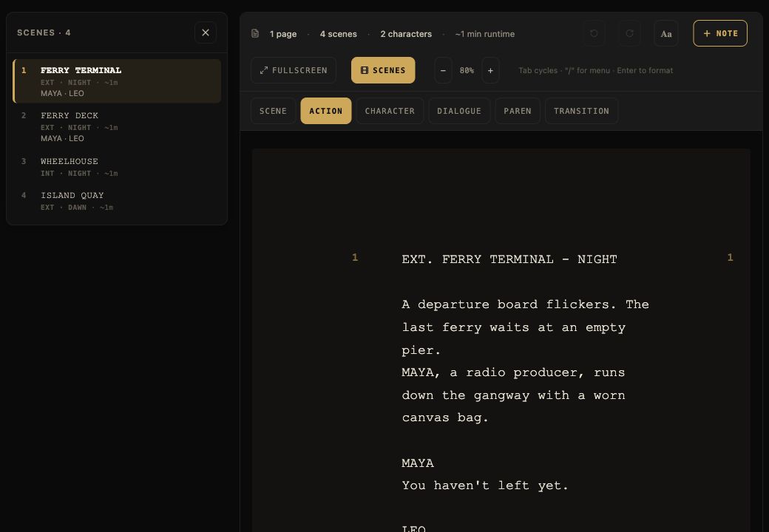Toggle the Scenes panel button

[x=383, y=70]
